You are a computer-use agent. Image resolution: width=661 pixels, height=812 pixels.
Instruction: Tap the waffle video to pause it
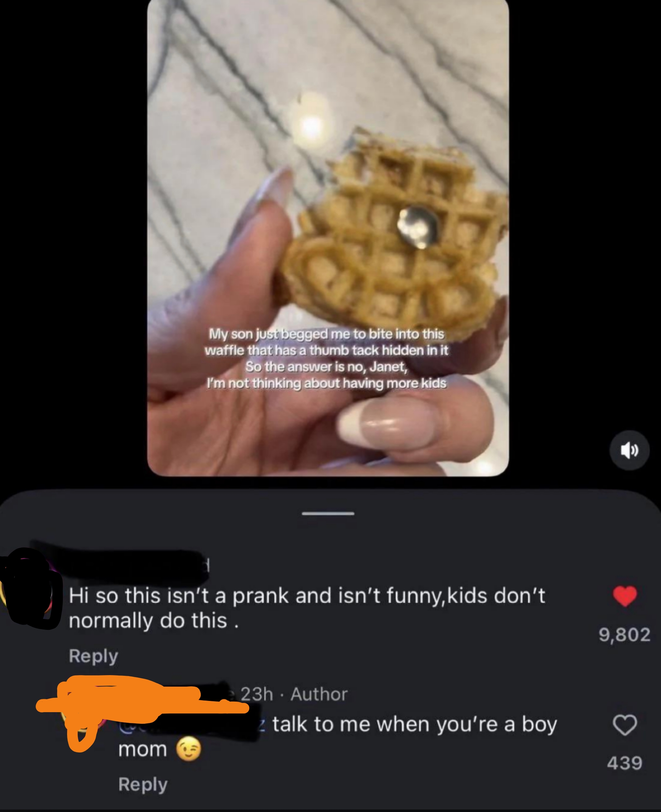[x=328, y=238]
